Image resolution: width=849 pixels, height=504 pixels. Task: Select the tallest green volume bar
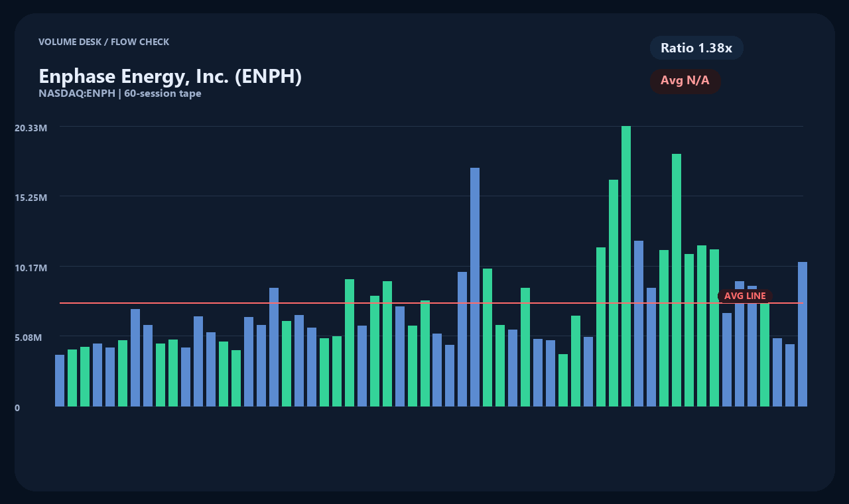click(x=626, y=266)
